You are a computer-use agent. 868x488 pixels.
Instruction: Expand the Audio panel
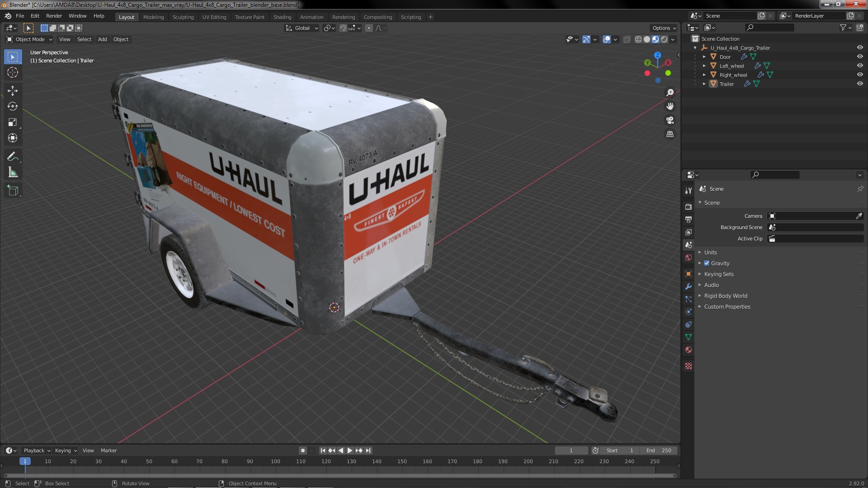(x=711, y=285)
